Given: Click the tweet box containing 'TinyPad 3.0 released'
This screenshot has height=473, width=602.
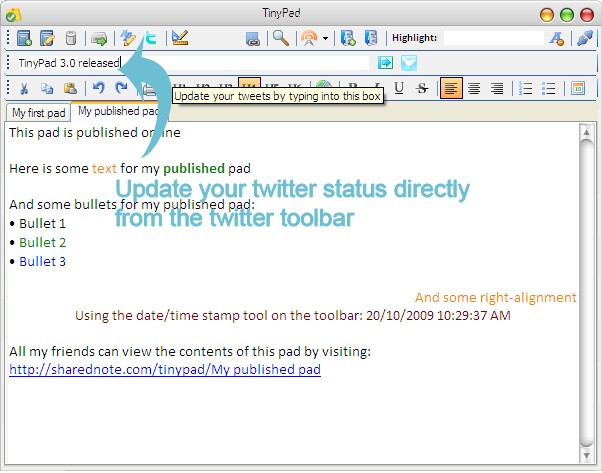Looking at the screenshot, I should (193, 63).
